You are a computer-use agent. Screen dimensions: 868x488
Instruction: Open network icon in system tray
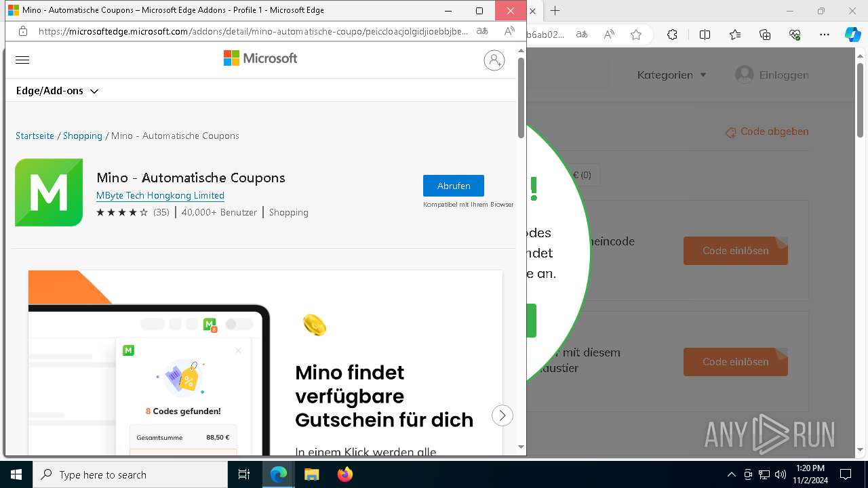(x=764, y=474)
